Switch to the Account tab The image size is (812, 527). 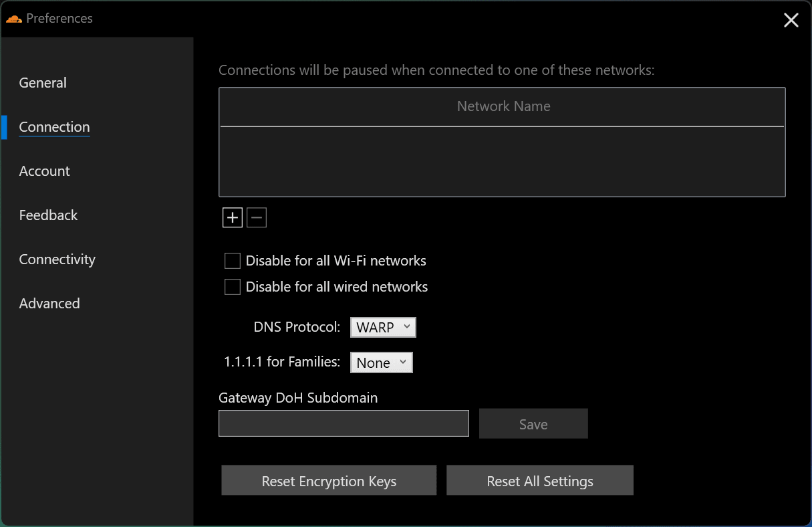[x=44, y=171]
